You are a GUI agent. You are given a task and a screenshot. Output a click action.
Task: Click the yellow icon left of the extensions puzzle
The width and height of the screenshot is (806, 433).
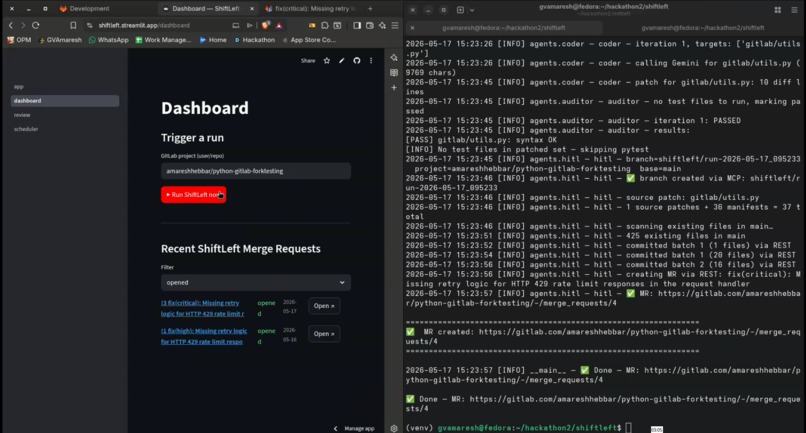(x=312, y=25)
